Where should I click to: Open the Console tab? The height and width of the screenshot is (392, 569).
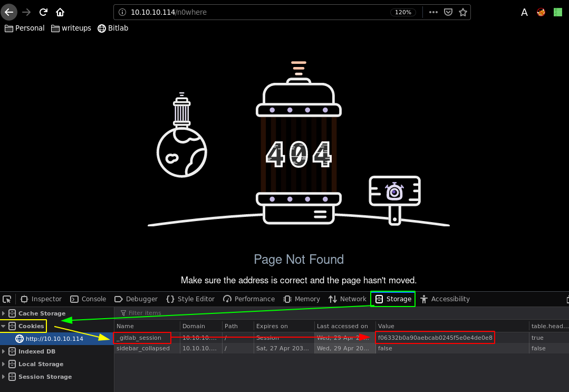(88, 299)
